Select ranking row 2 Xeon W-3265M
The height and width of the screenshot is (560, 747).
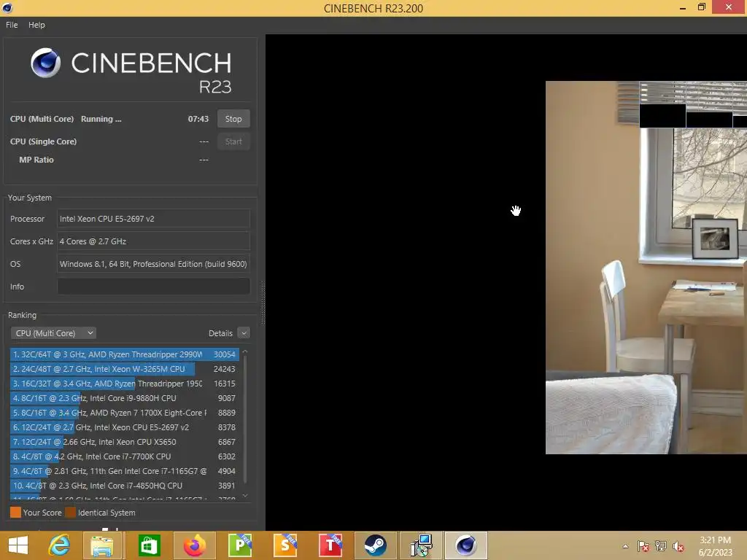(125, 369)
